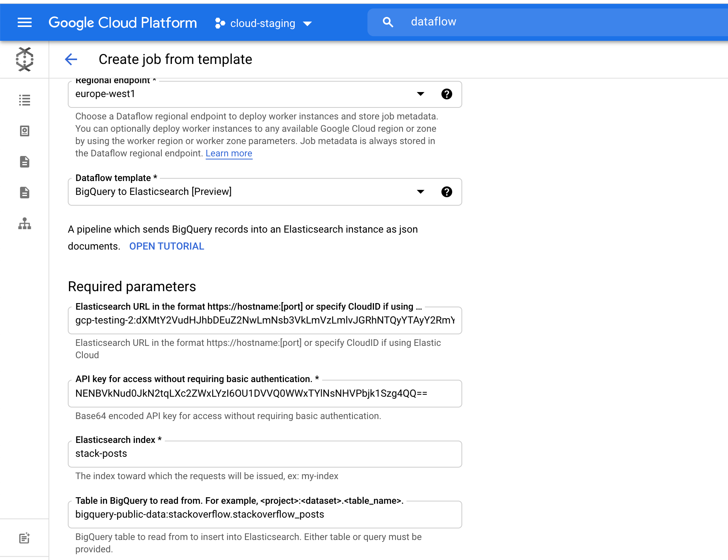The width and height of the screenshot is (728, 560).
Task: Click the OPEN TUTORIAL link
Action: (167, 246)
